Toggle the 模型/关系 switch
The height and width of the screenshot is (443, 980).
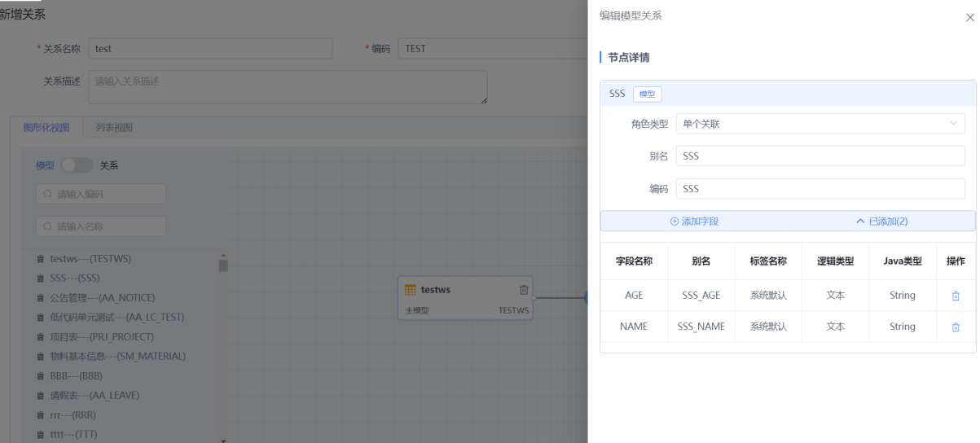point(77,165)
